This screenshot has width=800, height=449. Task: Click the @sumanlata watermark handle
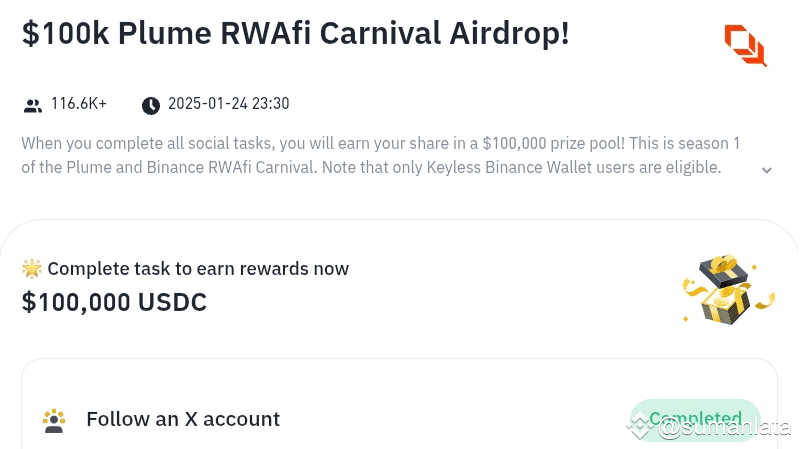(724, 429)
